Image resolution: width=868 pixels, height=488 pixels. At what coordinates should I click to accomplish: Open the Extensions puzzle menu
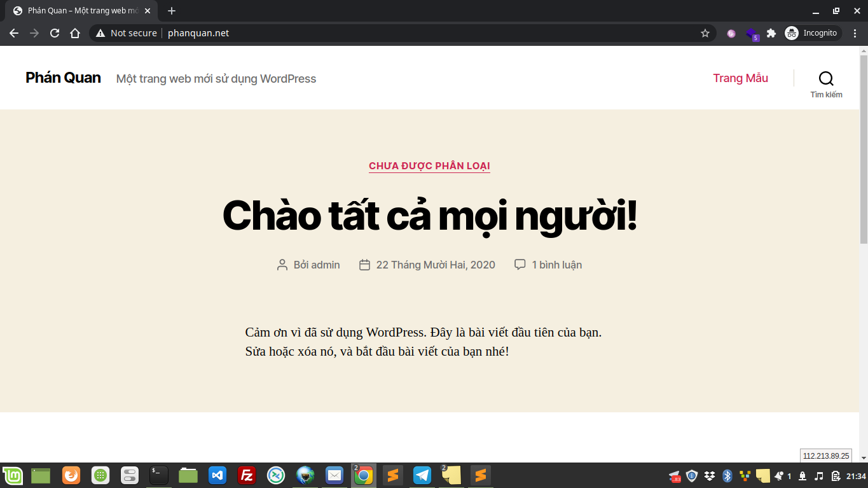pyautogui.click(x=771, y=33)
